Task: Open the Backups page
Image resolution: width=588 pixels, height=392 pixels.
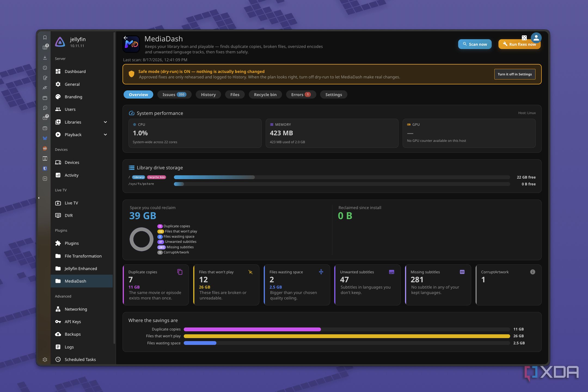Action: (x=81, y=334)
